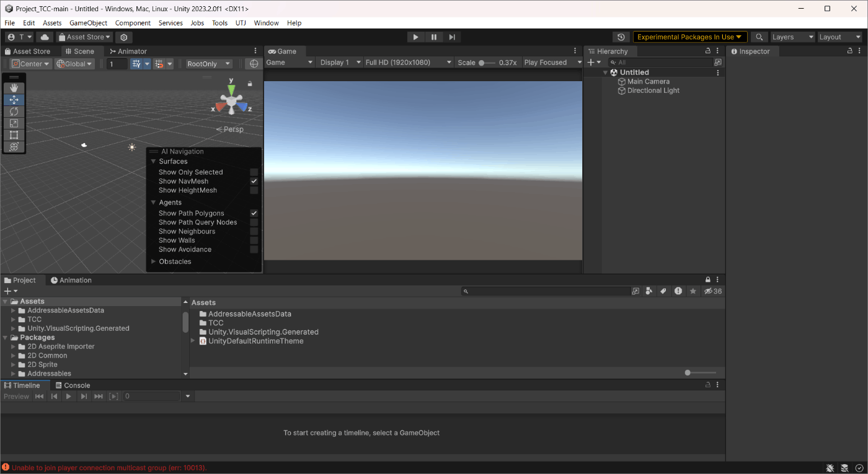This screenshot has width=868, height=474.
Task: Open the Window menu
Action: (266, 23)
